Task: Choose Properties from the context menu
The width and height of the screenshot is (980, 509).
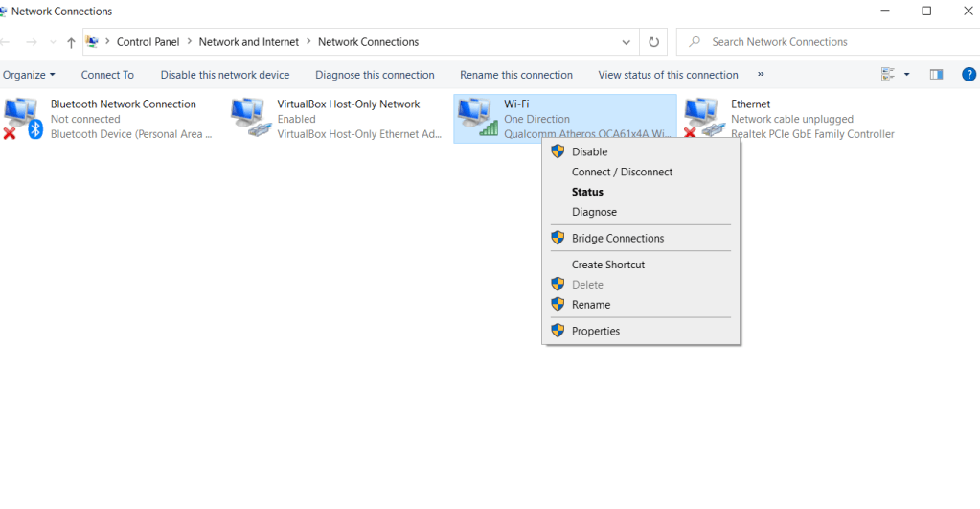Action: pyautogui.click(x=595, y=331)
